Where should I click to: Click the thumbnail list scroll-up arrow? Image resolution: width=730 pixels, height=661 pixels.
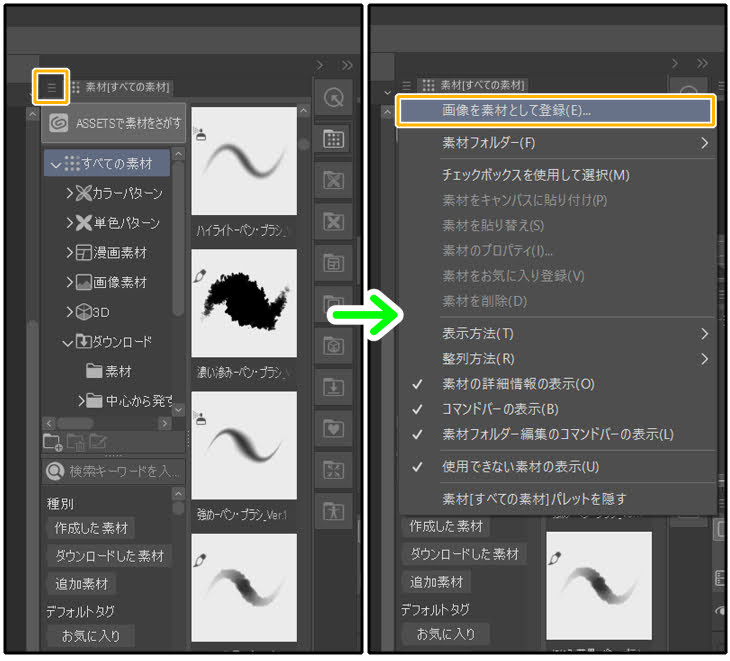pos(304,111)
